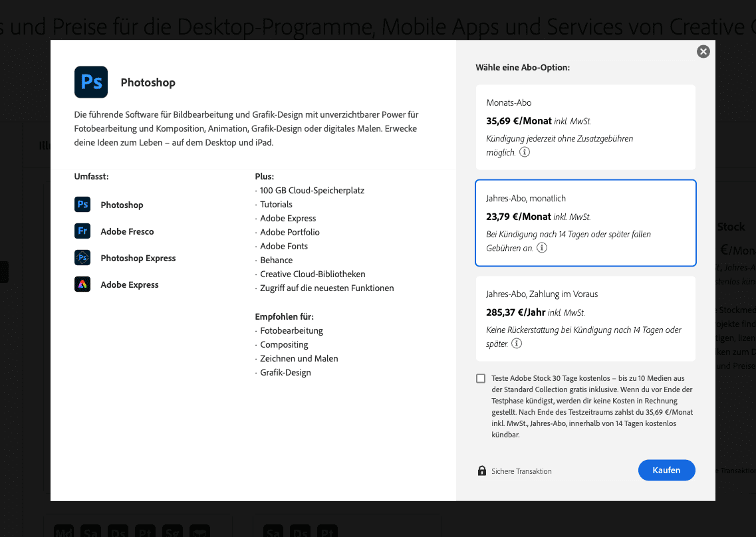Screen dimensions: 756x537
Task: Open info icon for Zahlung im Voraus refund
Action: coord(517,344)
